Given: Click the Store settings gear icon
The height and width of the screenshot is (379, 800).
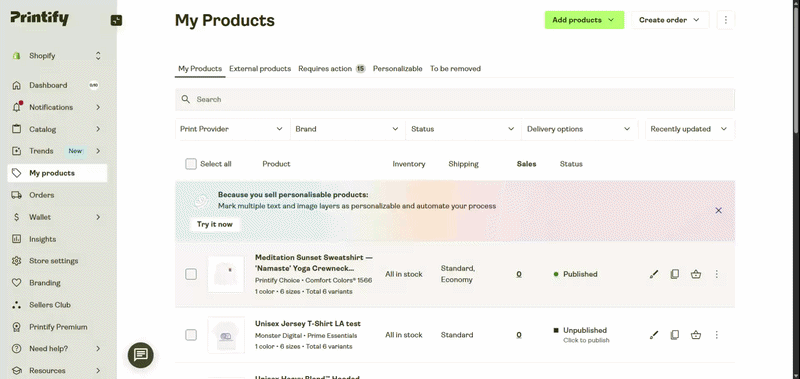Looking at the screenshot, I should click(x=16, y=261).
